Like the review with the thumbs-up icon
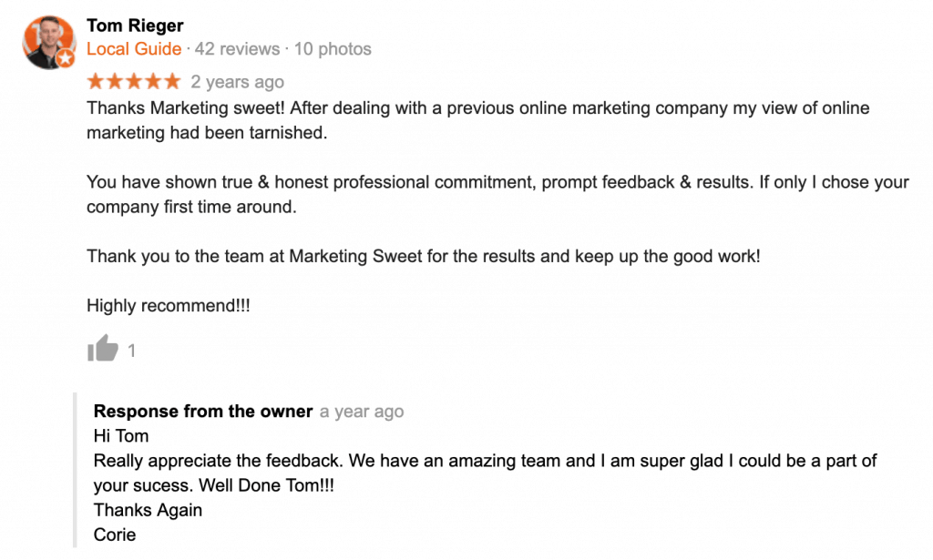 pos(102,348)
